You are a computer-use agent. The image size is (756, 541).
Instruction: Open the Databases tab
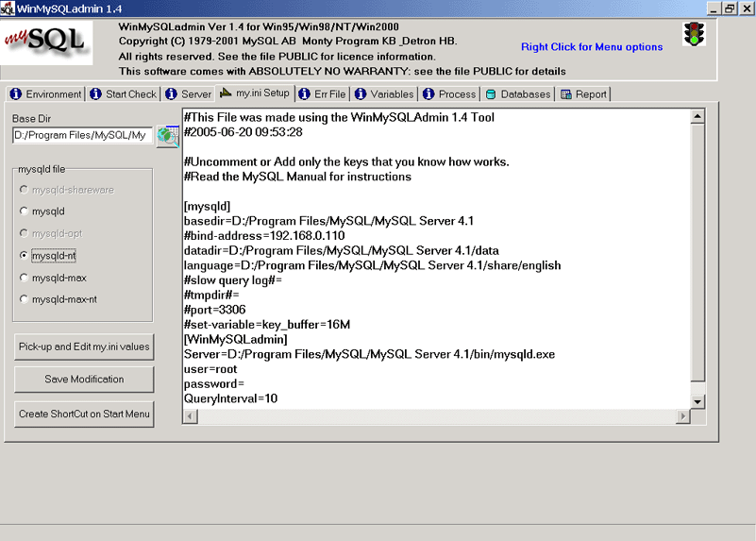[x=518, y=94]
